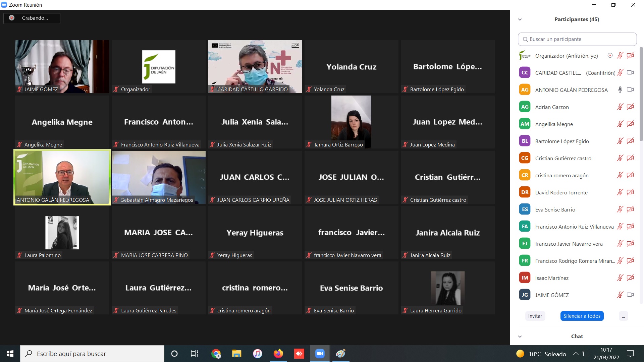644x362 pixels.
Task: Click the recording indicator icon
Action: pos(12,18)
